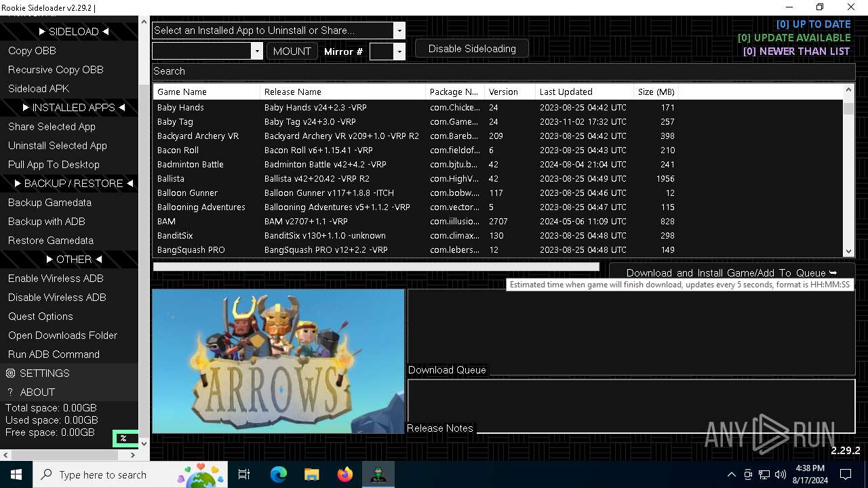Sort by Last Updated column header

(584, 91)
